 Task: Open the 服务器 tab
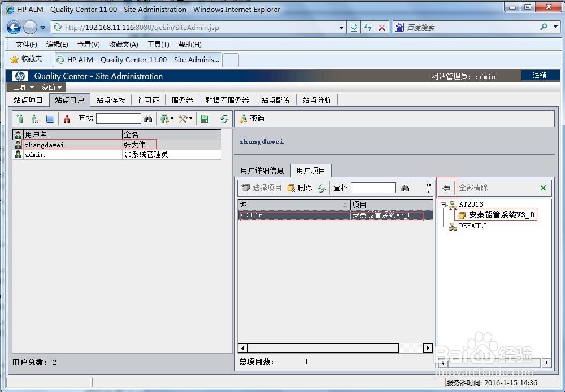[x=182, y=100]
